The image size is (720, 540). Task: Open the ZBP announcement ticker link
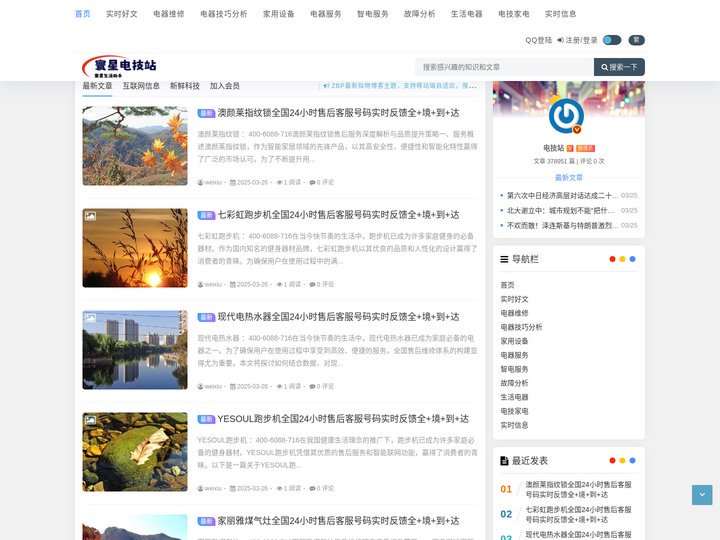click(400, 85)
